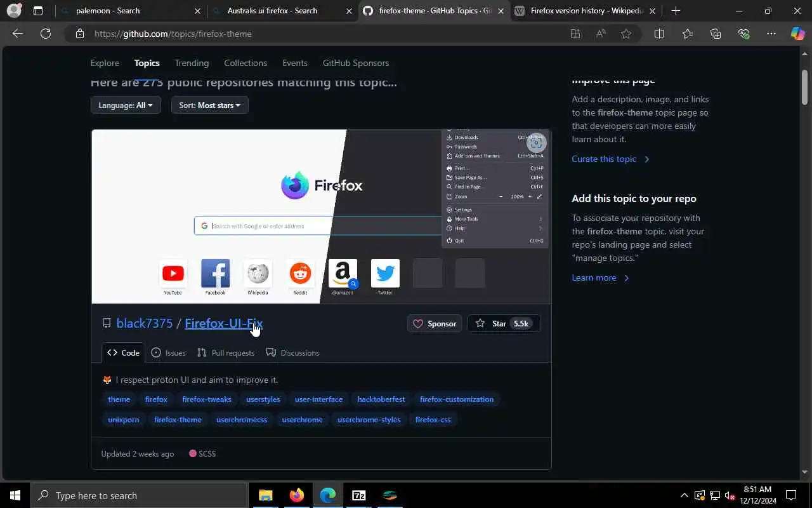Select Code tab of Firefox-UI-Fix
This screenshot has width=812, height=508.
coord(123,352)
